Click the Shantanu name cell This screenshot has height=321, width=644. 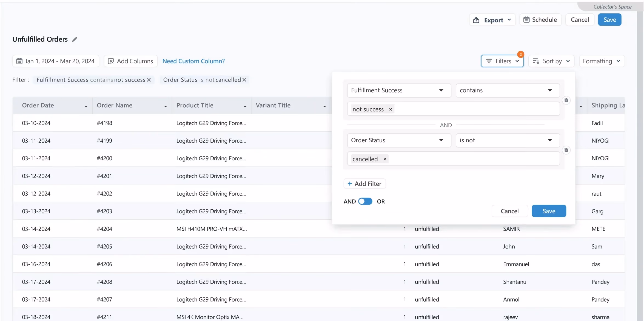[515, 282]
